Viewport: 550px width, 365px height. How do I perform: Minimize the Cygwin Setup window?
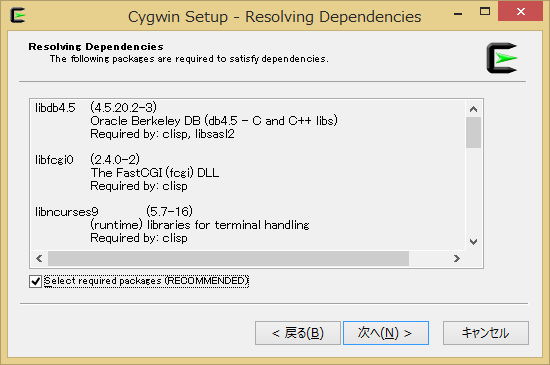[x=458, y=14]
